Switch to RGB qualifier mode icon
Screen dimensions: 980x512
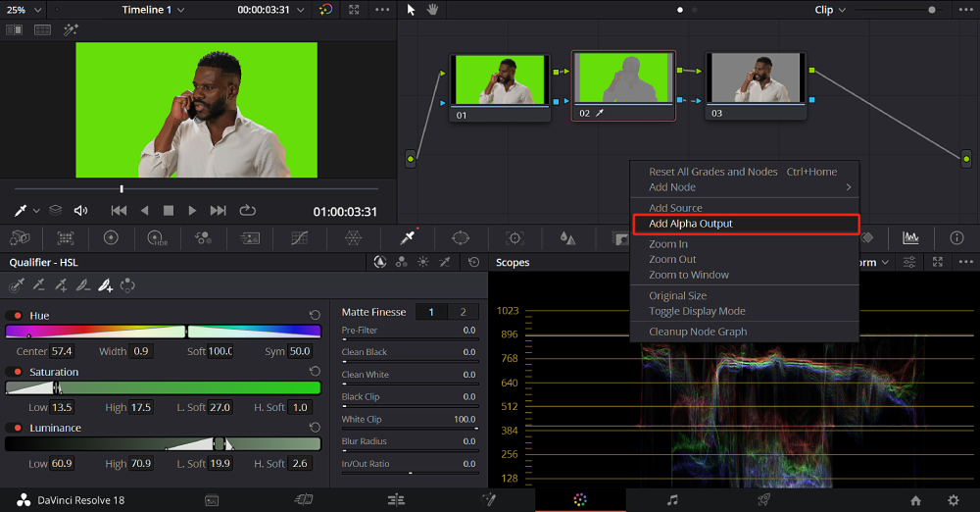tap(402, 262)
